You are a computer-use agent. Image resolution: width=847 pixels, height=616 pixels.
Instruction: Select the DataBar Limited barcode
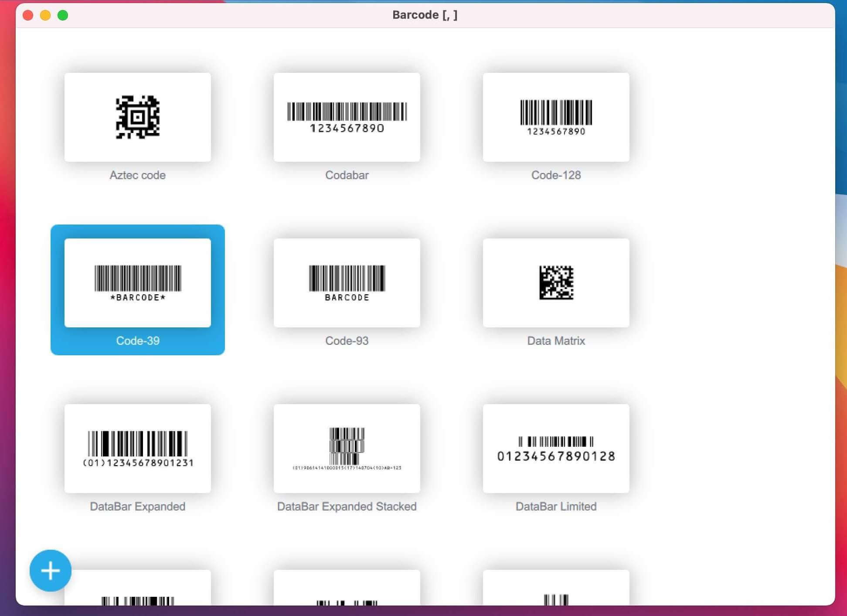click(x=556, y=448)
